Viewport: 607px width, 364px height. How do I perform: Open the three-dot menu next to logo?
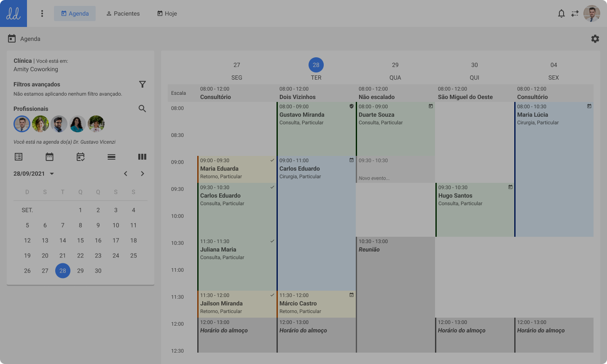pyautogui.click(x=42, y=13)
